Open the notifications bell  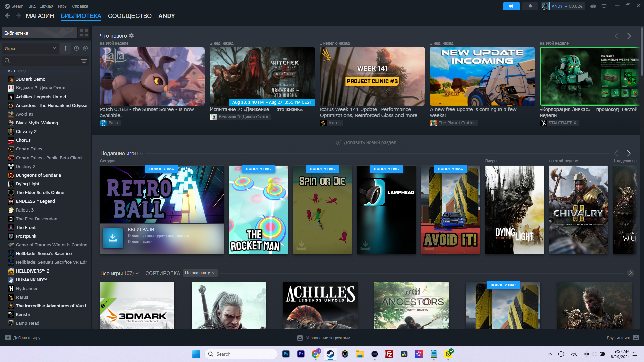[530, 6]
